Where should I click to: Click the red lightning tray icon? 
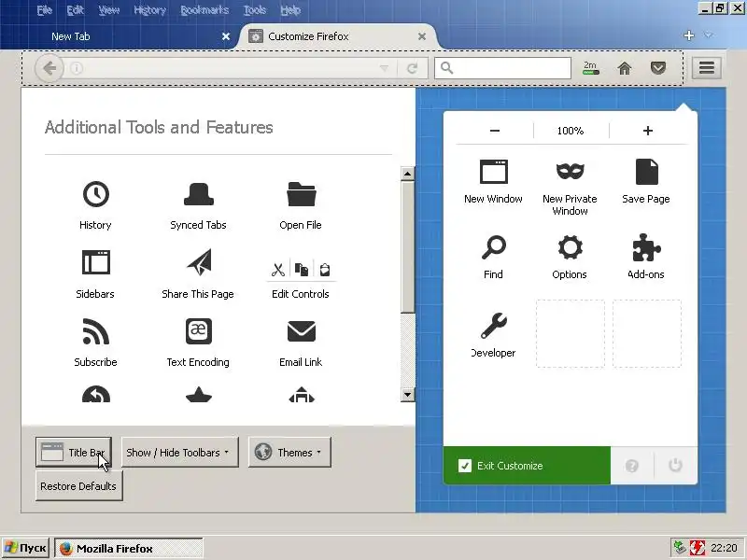click(x=697, y=548)
